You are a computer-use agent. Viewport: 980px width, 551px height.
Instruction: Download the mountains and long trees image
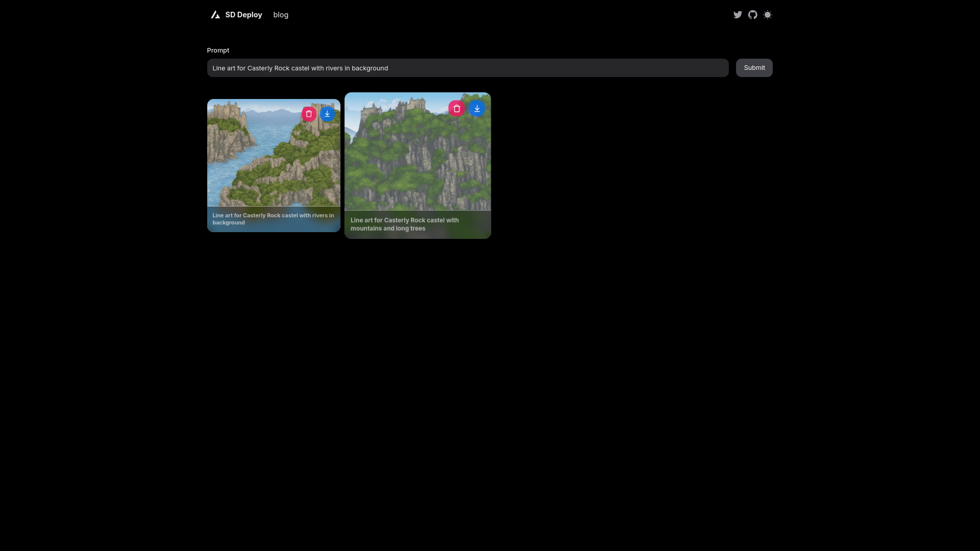coord(477,108)
